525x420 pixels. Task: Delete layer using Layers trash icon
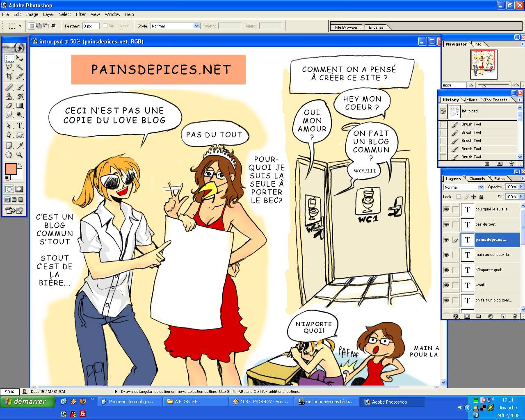click(514, 316)
